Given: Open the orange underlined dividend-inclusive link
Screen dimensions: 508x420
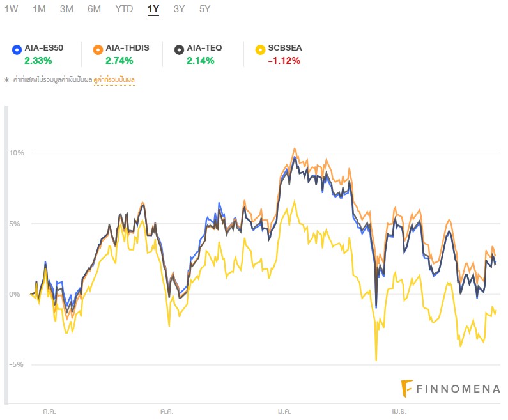Looking at the screenshot, I should coord(114,80).
